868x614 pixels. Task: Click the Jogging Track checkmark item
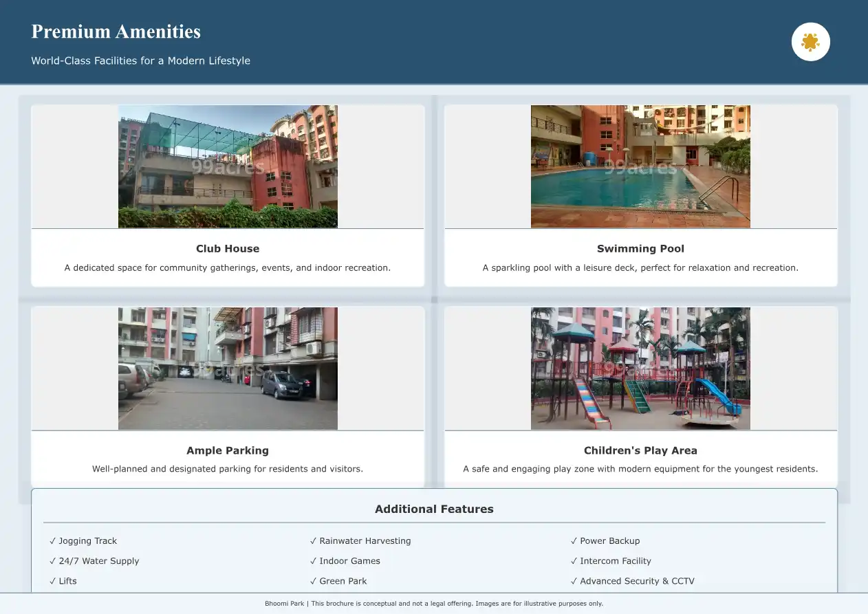[83, 541]
